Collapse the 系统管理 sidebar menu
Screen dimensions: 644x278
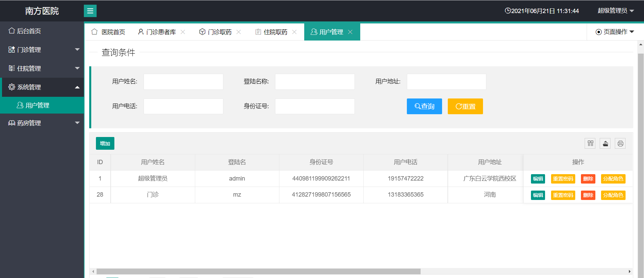pos(42,87)
